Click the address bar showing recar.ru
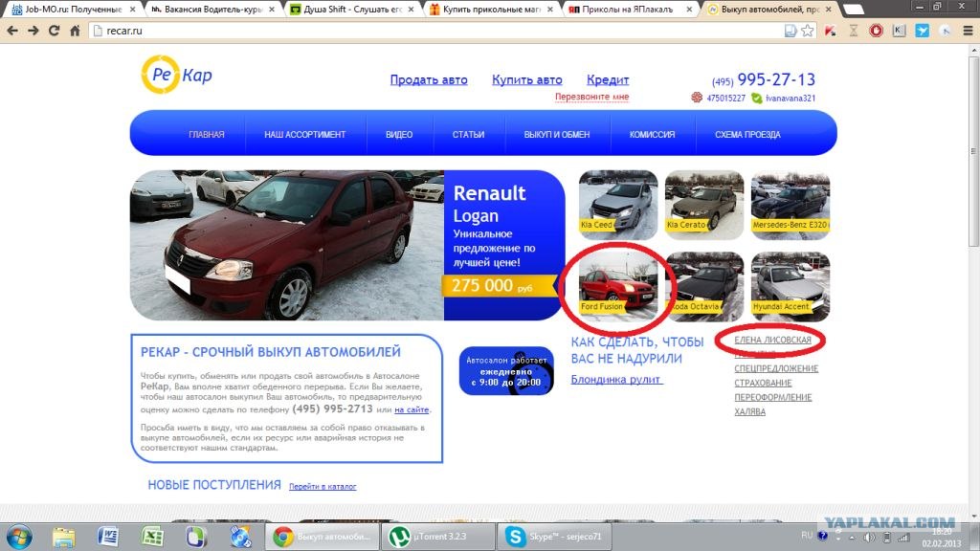This screenshot has width=980, height=551. [435, 31]
